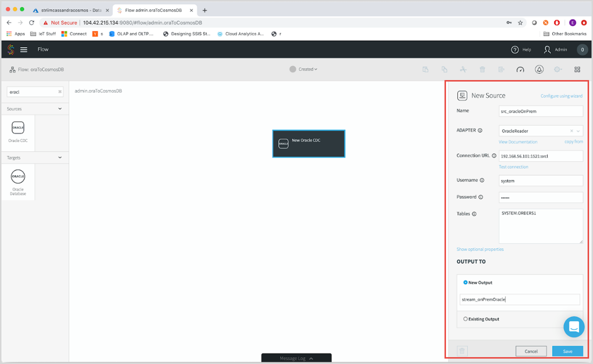Click the alerts bell icon
This screenshot has height=364, width=593.
pyautogui.click(x=539, y=69)
